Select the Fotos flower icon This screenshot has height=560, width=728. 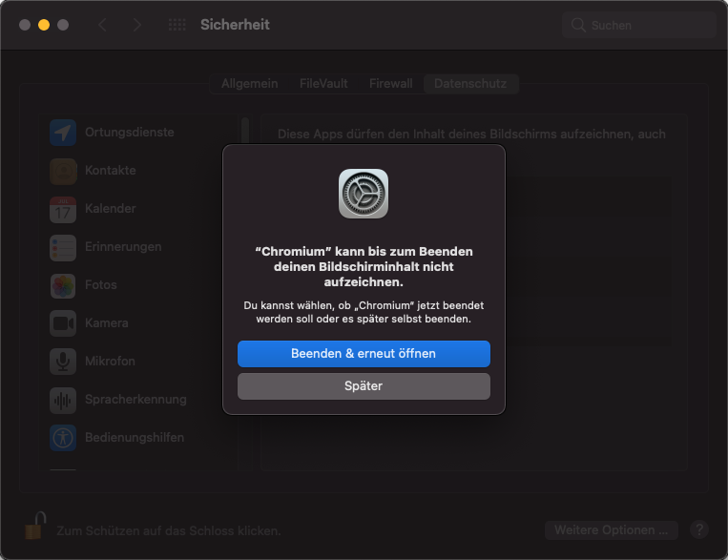[63, 285]
